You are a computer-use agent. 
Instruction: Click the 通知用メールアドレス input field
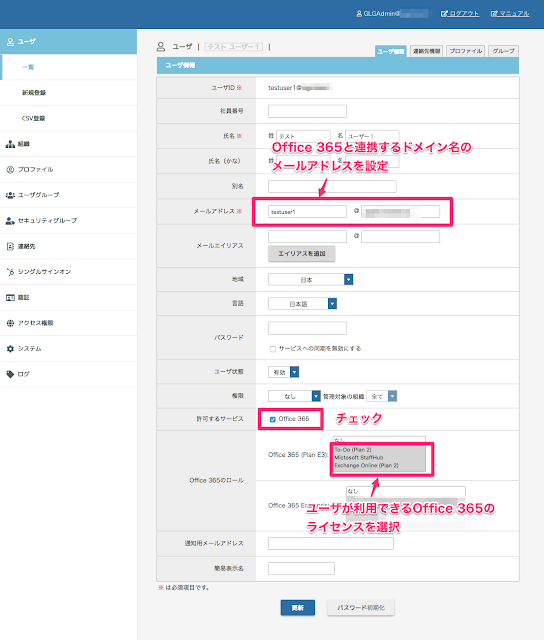[x=331, y=544]
